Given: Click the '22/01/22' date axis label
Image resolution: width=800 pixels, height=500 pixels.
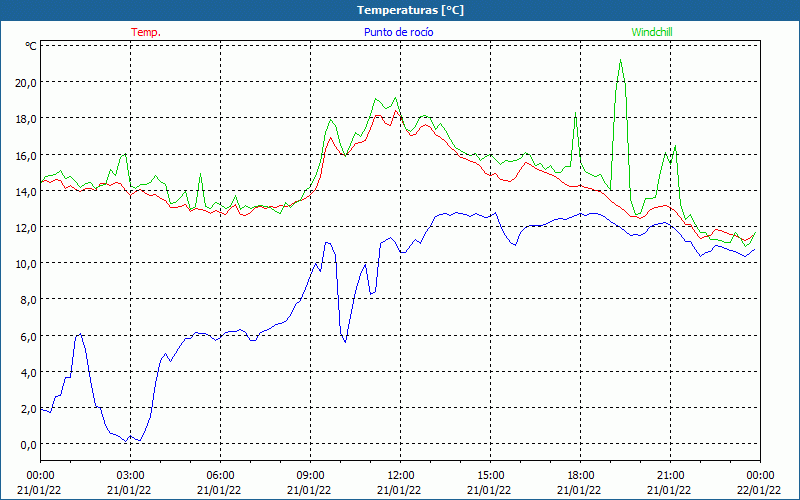Looking at the screenshot, I should [x=759, y=490].
